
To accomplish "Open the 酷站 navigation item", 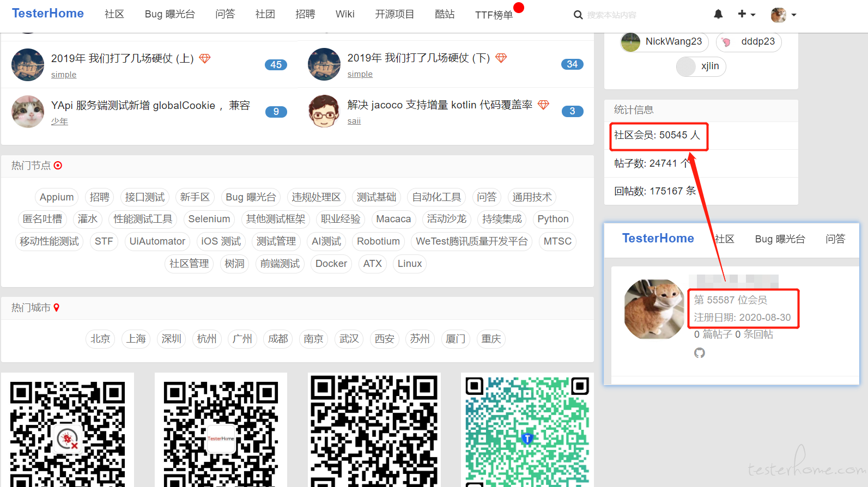I will 445,14.
